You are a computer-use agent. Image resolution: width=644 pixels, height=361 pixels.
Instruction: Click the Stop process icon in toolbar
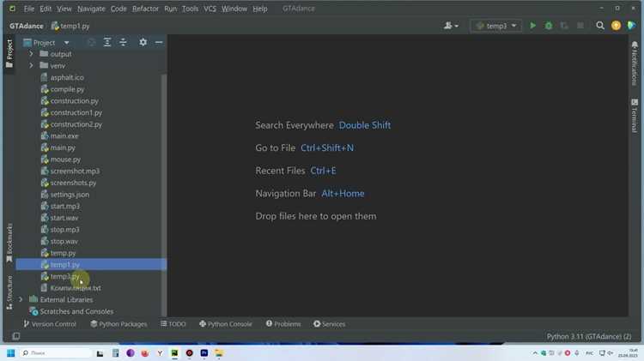pos(580,26)
